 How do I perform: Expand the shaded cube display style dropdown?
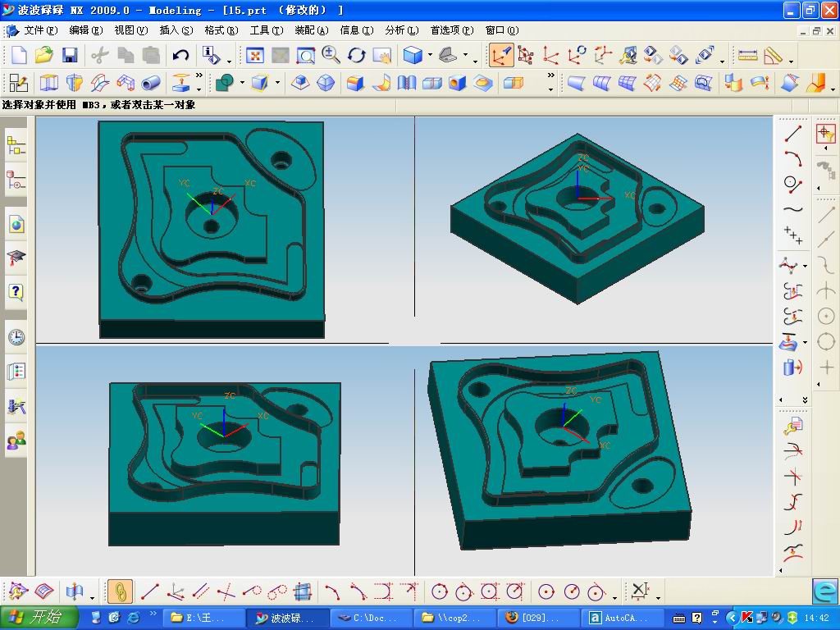click(x=430, y=55)
